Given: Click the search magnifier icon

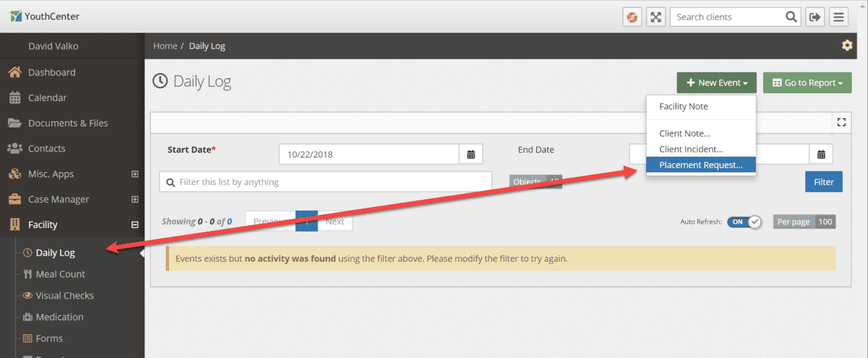Looking at the screenshot, I should coord(791,17).
